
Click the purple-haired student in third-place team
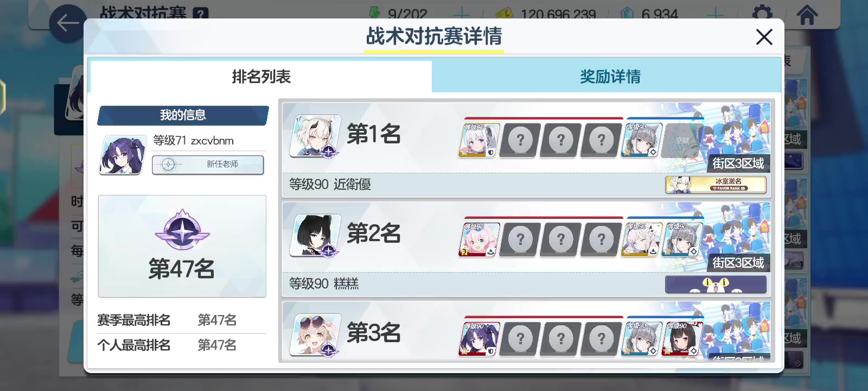coord(480,339)
